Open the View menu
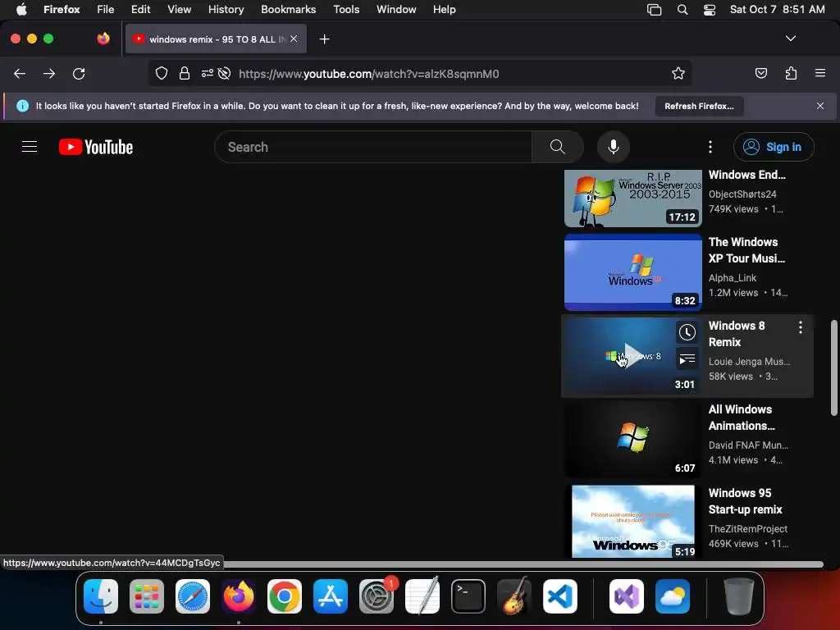The height and width of the screenshot is (630, 840). tap(179, 9)
